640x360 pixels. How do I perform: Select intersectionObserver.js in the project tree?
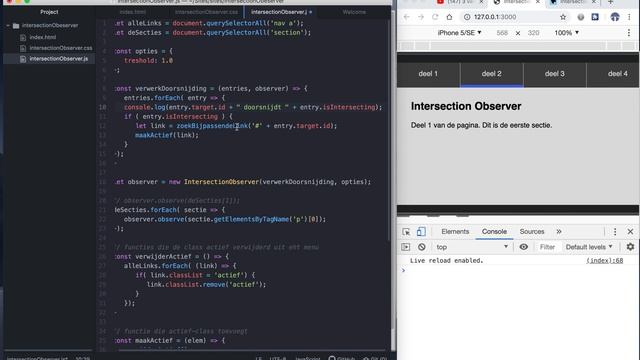(58, 59)
